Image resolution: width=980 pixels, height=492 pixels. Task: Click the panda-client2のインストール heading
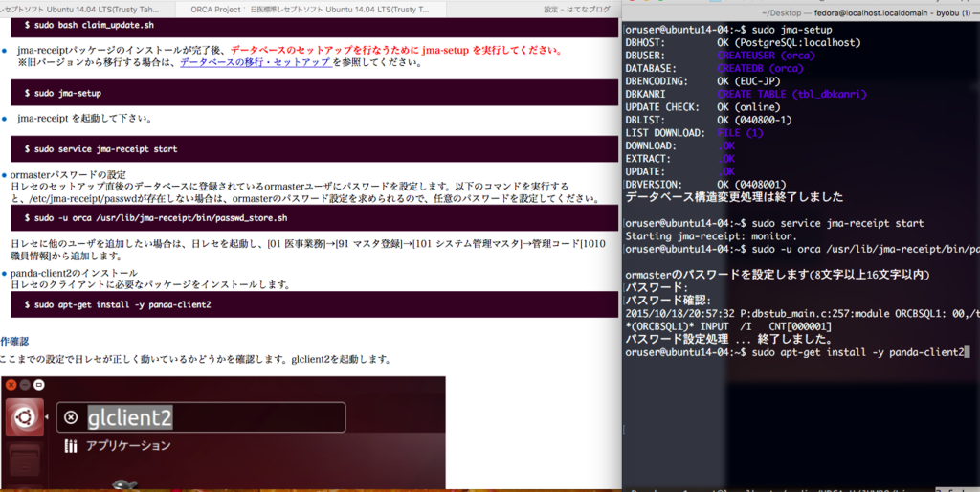[75, 273]
